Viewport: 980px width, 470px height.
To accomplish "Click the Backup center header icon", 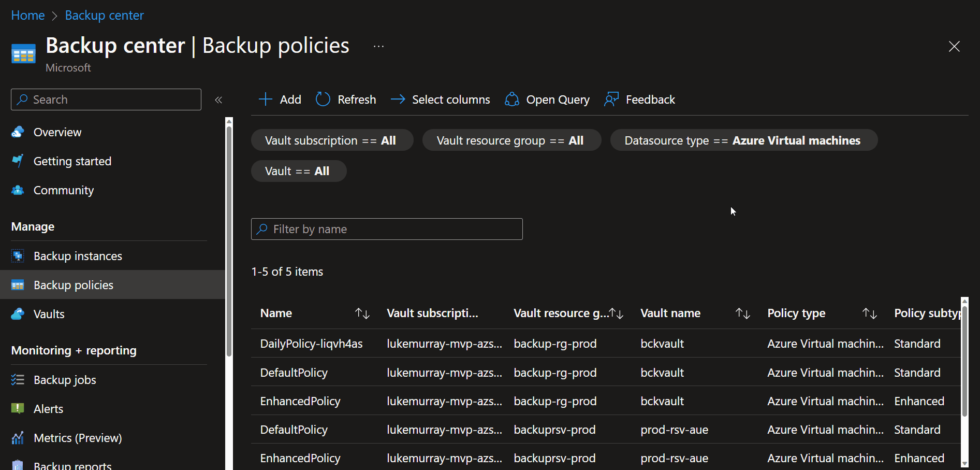I will [23, 54].
